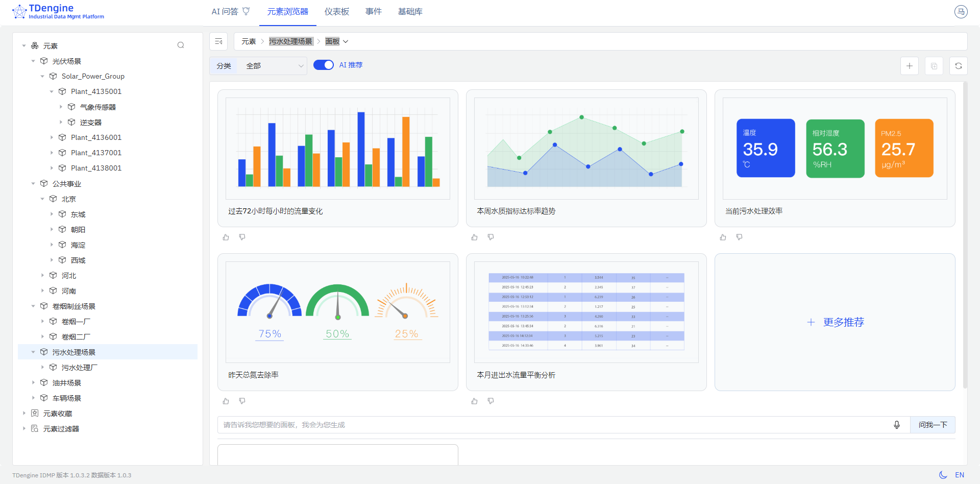Open the user profile icon
980x484 pixels.
click(x=961, y=12)
